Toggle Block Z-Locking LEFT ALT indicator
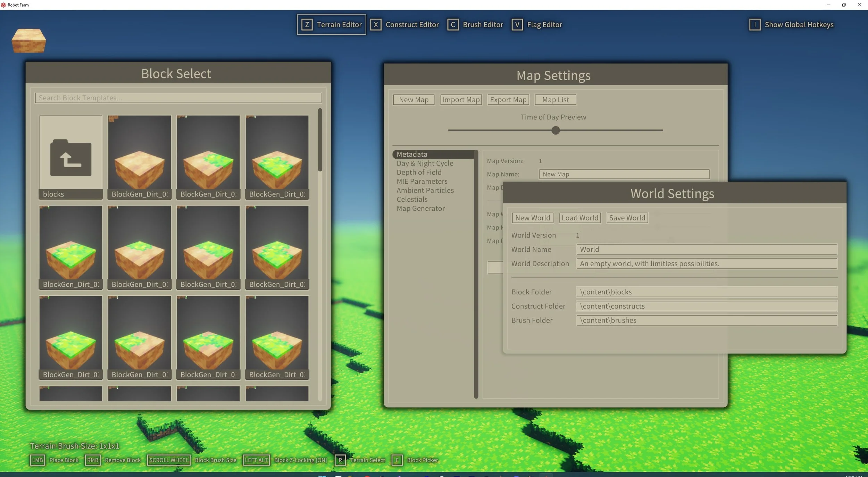This screenshot has height=477, width=868. (x=256, y=460)
